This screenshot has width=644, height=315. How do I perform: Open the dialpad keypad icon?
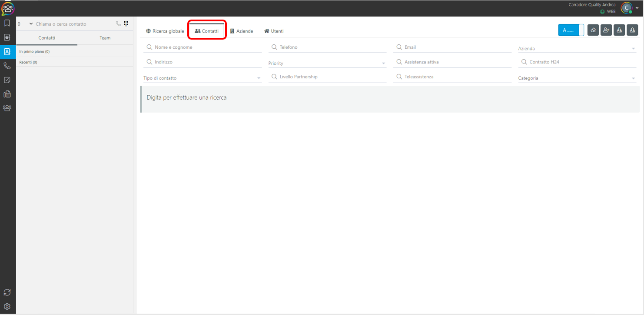(126, 23)
